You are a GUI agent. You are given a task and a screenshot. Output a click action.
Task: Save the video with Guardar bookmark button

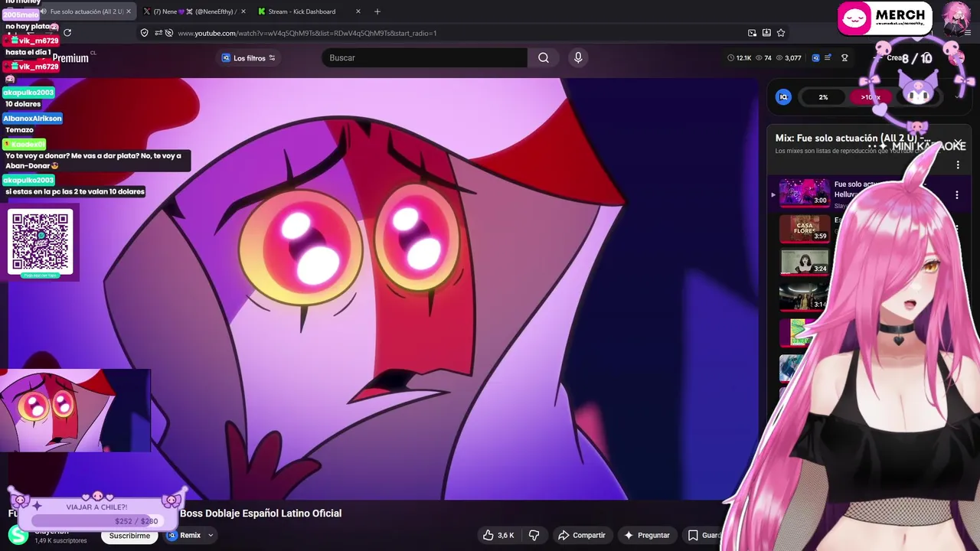pyautogui.click(x=703, y=535)
